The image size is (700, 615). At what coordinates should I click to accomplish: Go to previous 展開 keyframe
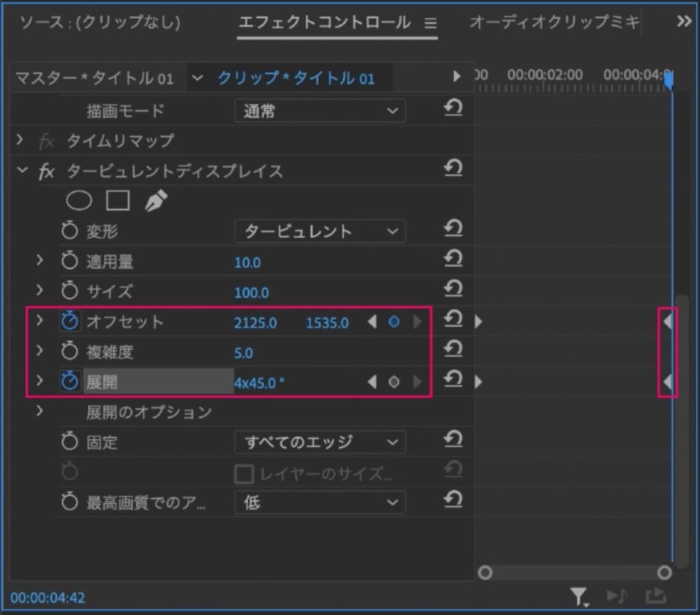click(372, 382)
